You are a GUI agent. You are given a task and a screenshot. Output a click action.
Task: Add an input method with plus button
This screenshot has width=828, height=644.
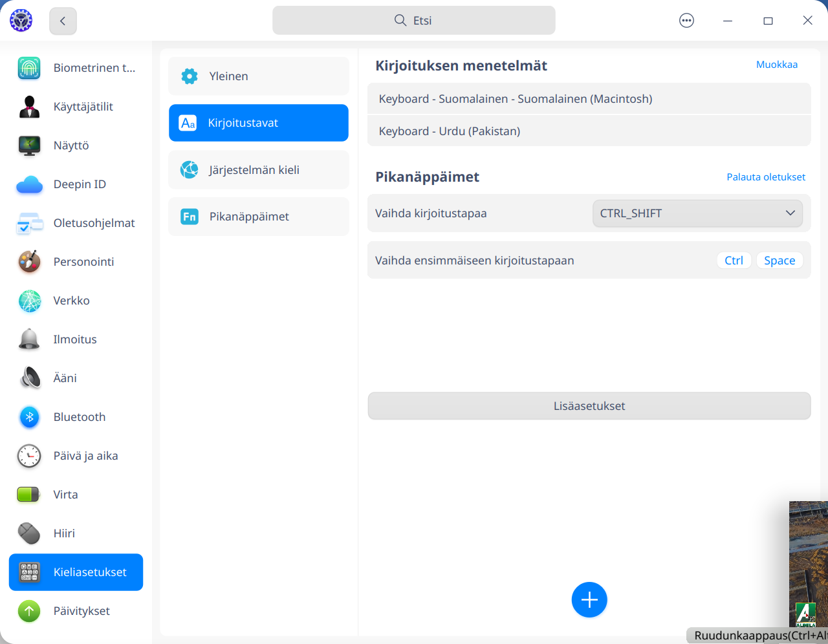click(589, 600)
